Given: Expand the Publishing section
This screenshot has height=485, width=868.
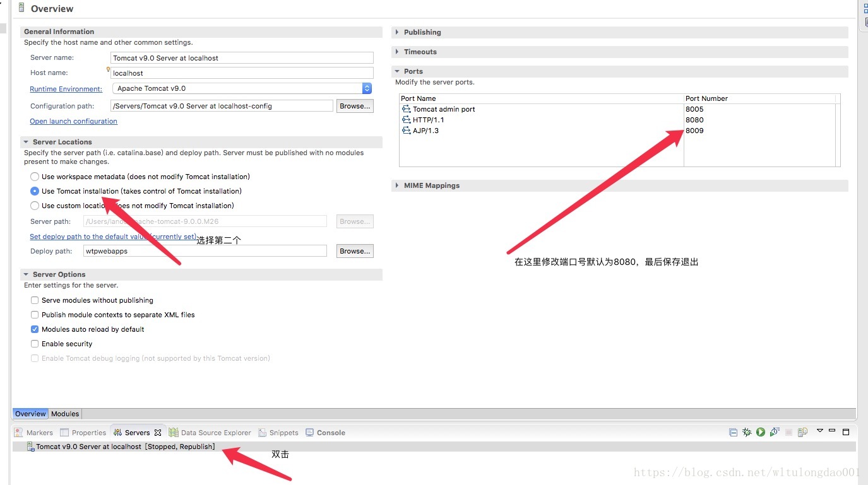Looking at the screenshot, I should [397, 32].
